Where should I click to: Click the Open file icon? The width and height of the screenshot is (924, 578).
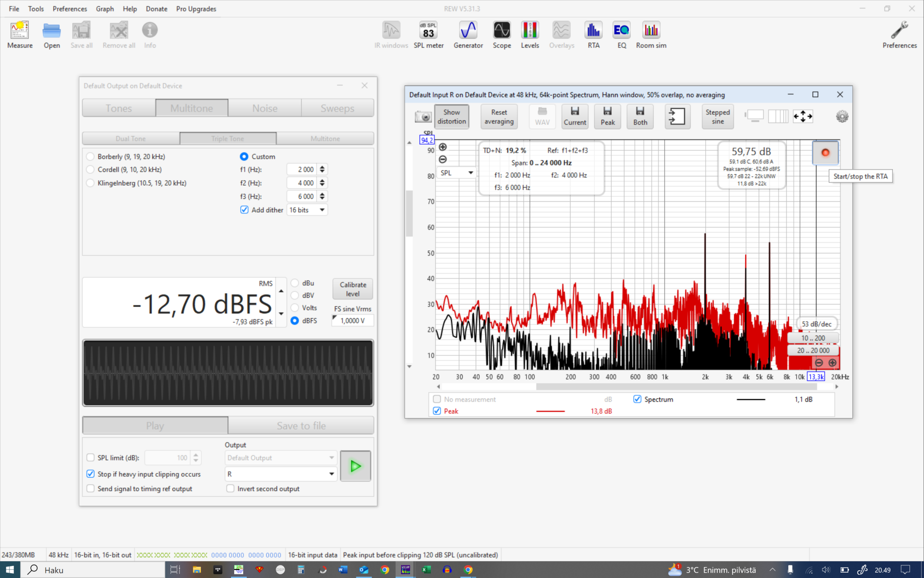point(51,35)
